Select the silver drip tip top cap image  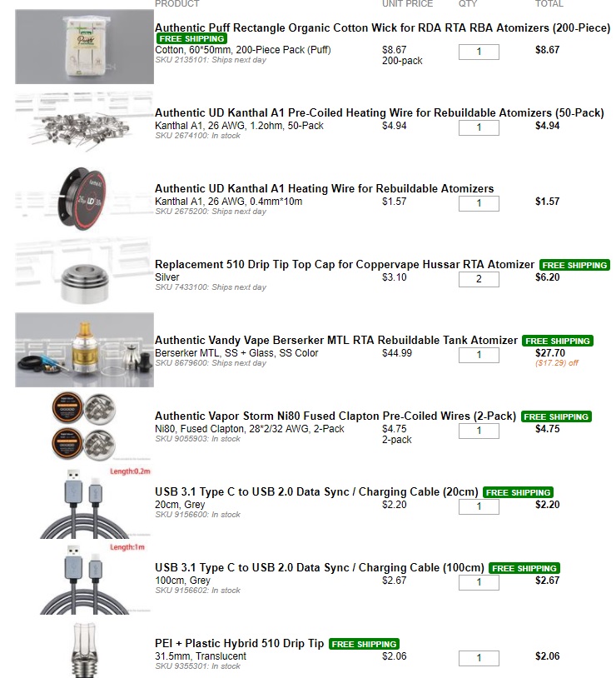coord(84,274)
